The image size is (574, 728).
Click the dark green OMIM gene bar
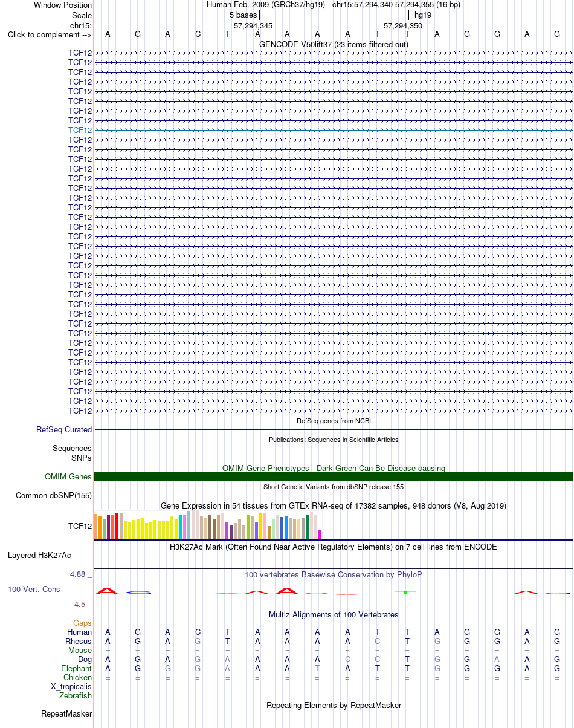[x=334, y=476]
